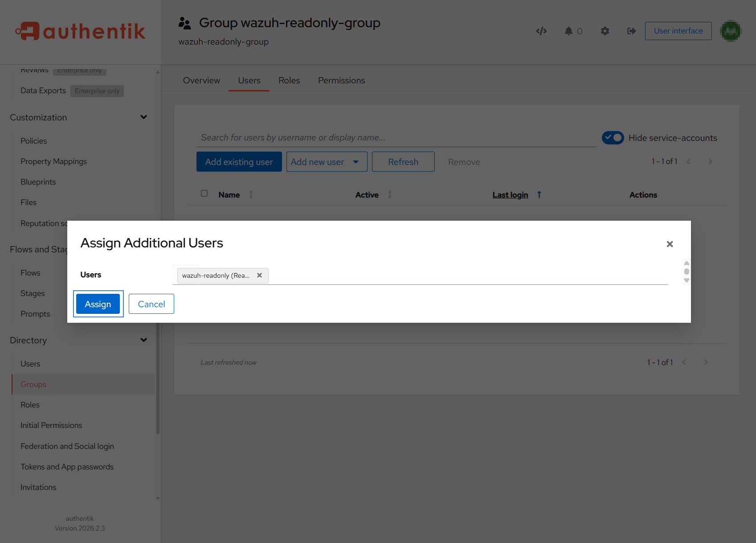Go to next page in bottom pagination
This screenshot has height=543, width=756.
706,362
